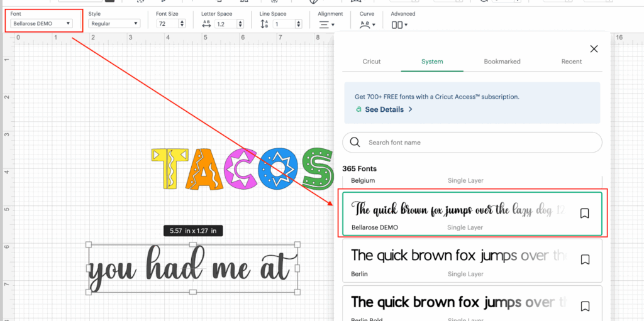Open the Recent fonts tab
This screenshot has width=644, height=321.
point(571,62)
